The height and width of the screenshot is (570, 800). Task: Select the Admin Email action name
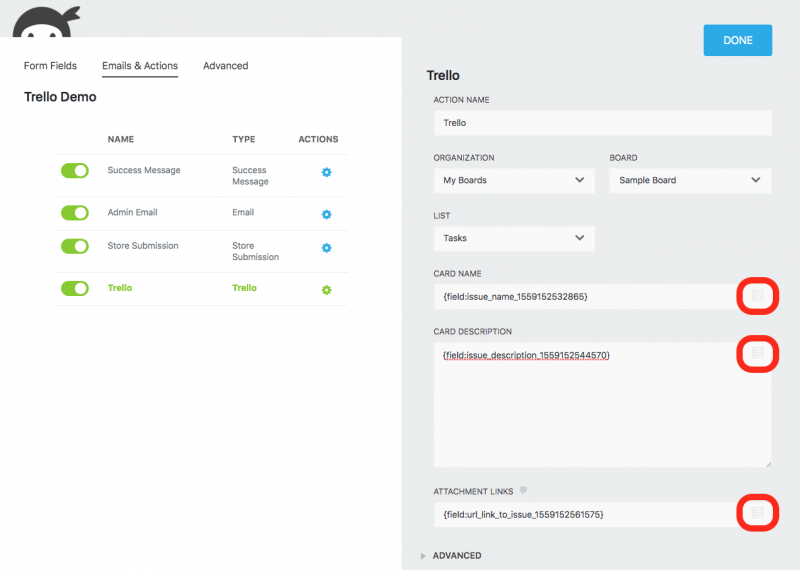pyautogui.click(x=132, y=212)
